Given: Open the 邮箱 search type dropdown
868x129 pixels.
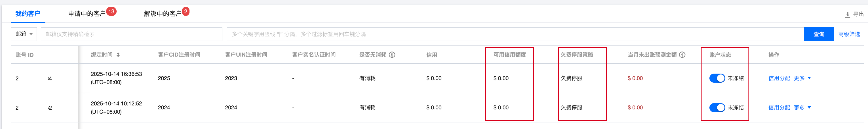Looking at the screenshot, I should point(24,34).
